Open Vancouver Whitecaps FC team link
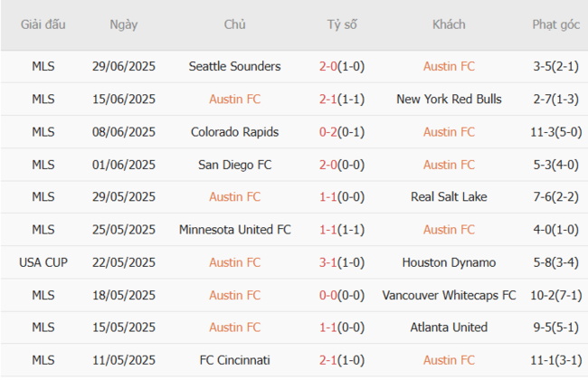588x380 pixels. coord(449,295)
